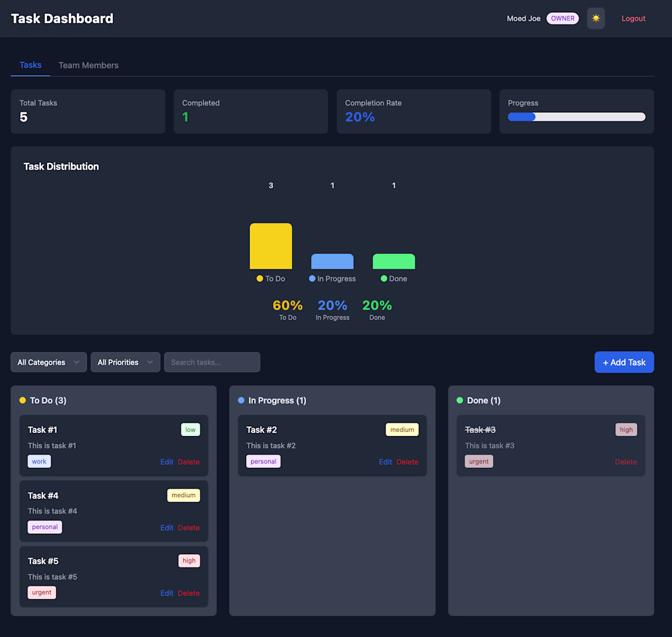Click the work category tag on Task #1
The width and height of the screenshot is (672, 637).
click(39, 461)
